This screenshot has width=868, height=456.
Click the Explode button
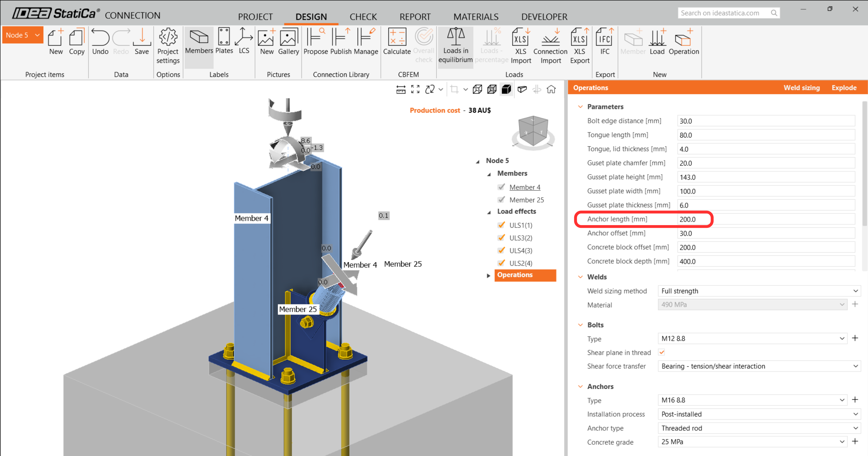844,87
